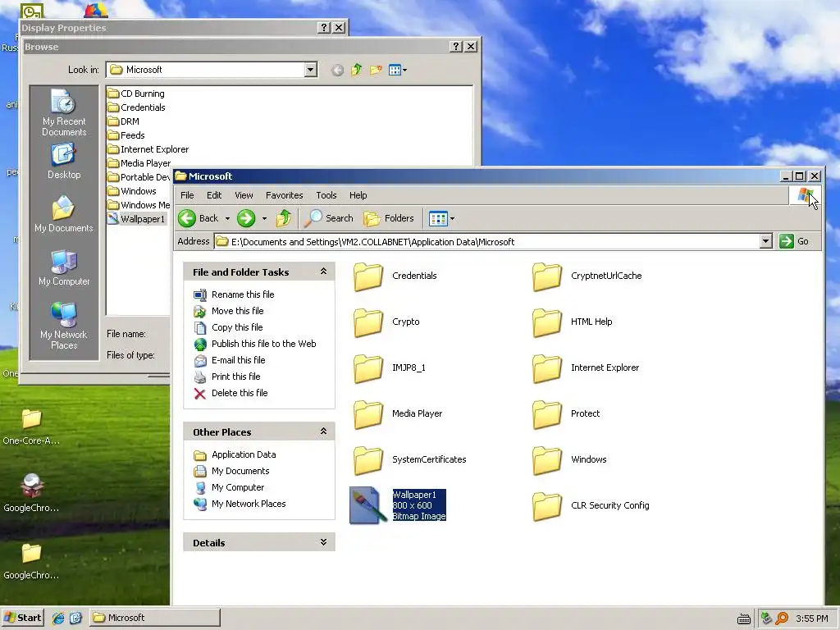Go up one folder in Explorer toolbar
Viewport: 840px width, 630px height.
284,218
